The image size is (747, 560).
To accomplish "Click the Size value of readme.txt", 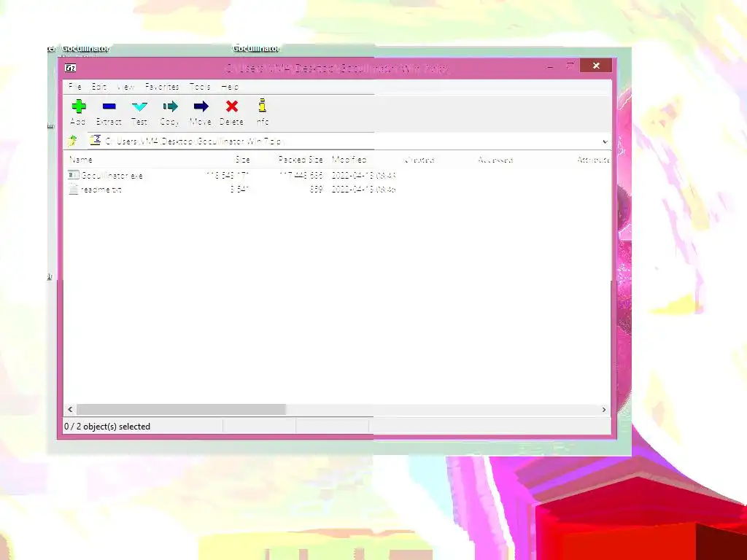I will [x=240, y=190].
